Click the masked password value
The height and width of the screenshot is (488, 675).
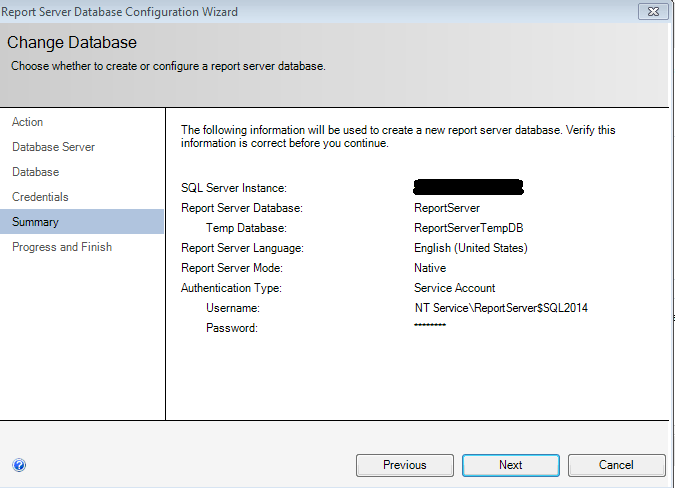(x=430, y=327)
